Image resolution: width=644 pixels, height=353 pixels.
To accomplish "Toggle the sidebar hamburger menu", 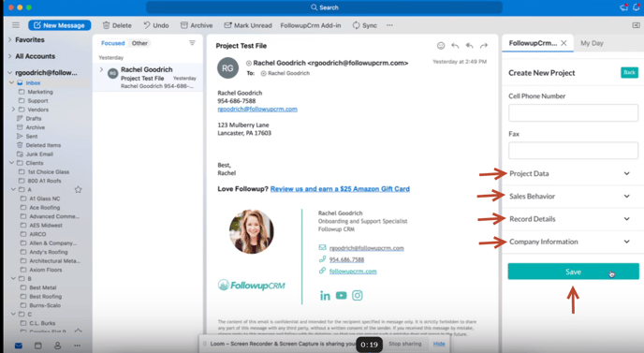I will [16, 25].
